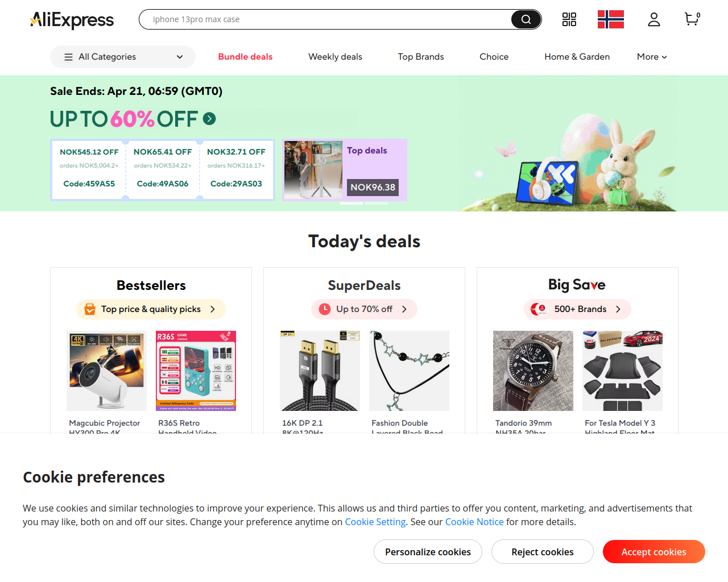Select the Norway flag region icon

click(611, 19)
